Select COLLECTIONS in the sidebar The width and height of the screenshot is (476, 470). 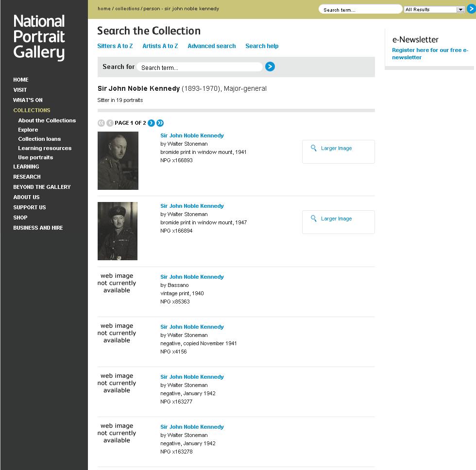click(x=32, y=110)
